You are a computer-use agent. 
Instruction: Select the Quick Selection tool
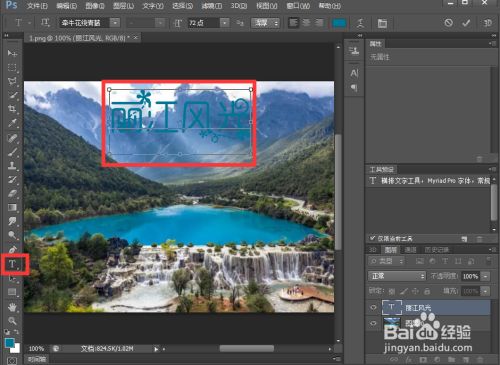12,95
